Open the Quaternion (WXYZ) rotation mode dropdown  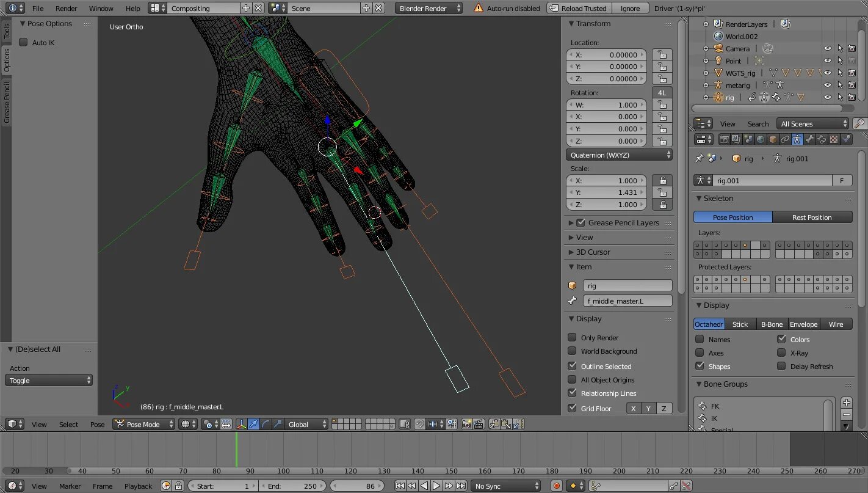(620, 155)
